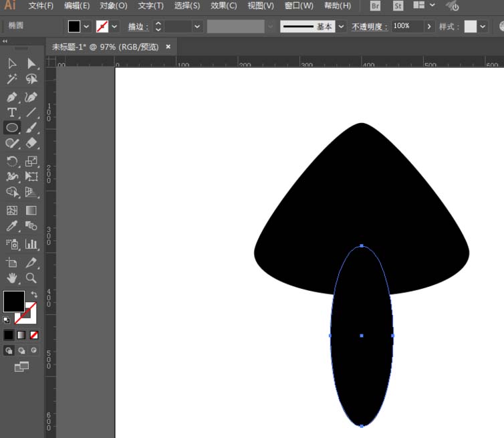
Task: Select the Zoom magnifier tool
Action: [31, 278]
